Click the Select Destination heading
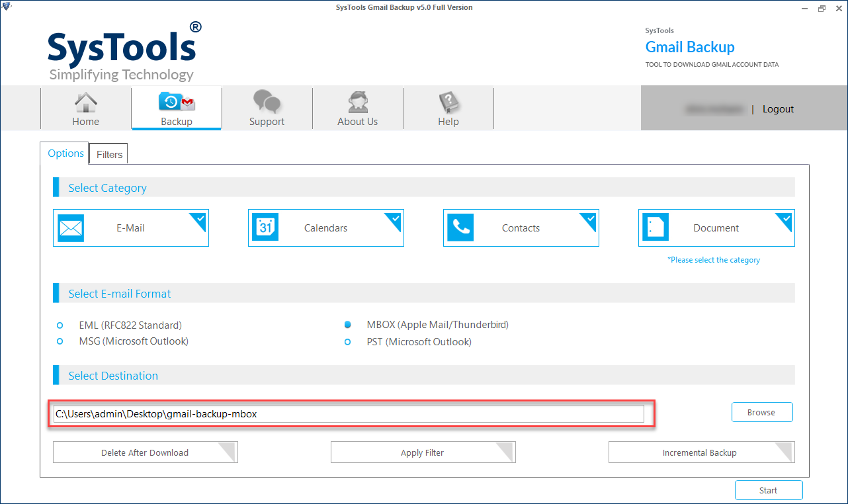The width and height of the screenshot is (848, 504). (113, 376)
